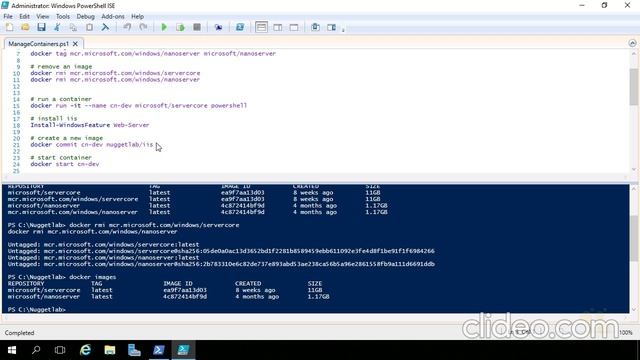Screen dimensions: 640x360
Task: Open the Add-ons menu
Action: click(113, 16)
